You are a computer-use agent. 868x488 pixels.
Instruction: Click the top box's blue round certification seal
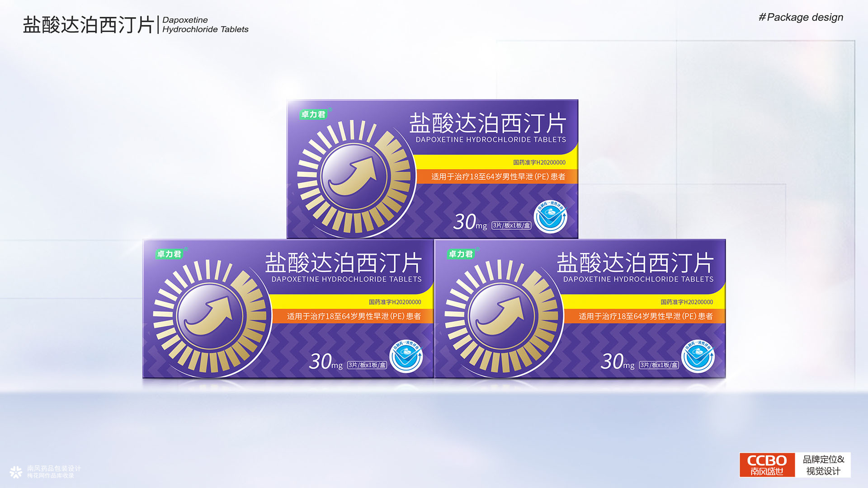point(550,217)
